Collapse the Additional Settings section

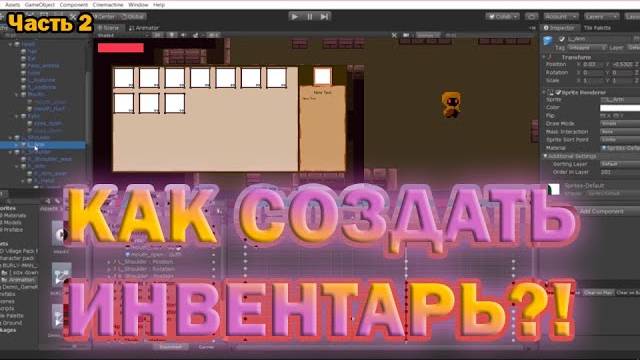[545, 156]
